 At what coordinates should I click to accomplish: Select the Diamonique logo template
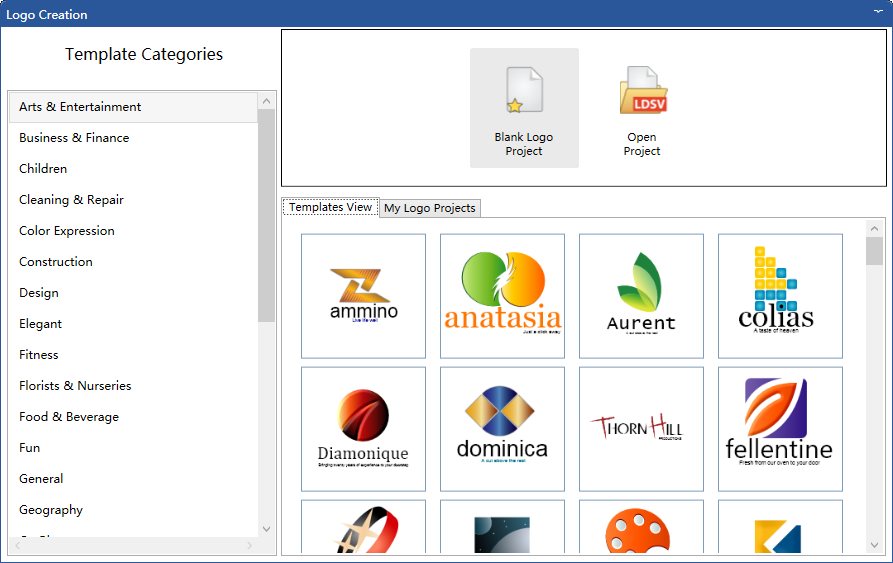pos(363,429)
